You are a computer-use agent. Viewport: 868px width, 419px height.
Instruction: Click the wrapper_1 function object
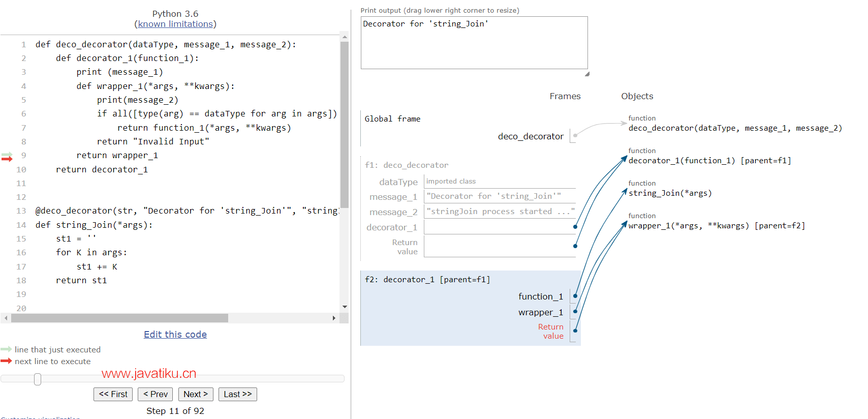point(716,226)
